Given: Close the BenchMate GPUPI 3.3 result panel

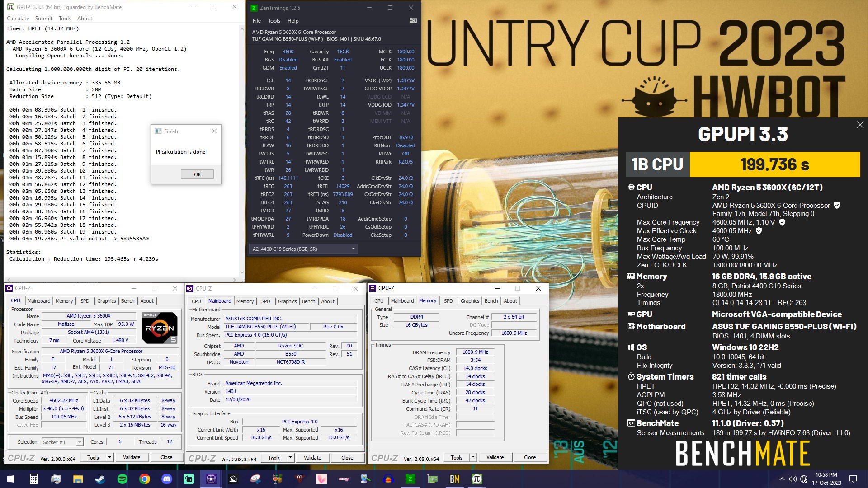Looking at the screenshot, I should [x=860, y=125].
